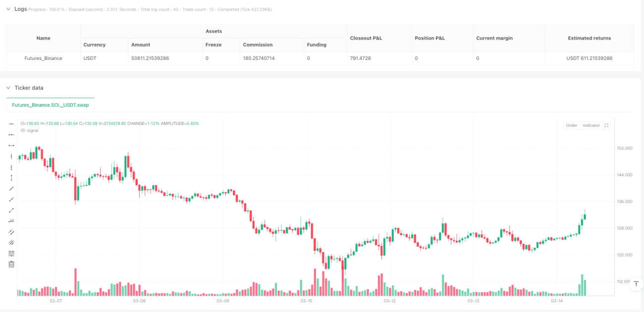The height and width of the screenshot is (312, 644).
Task: Select the diagonal ray line tool
Action: point(11,199)
